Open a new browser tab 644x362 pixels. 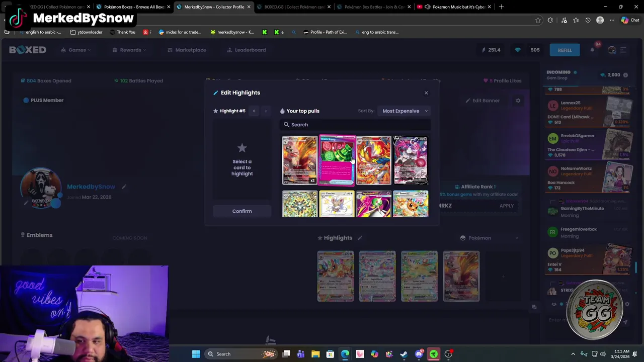point(502,7)
